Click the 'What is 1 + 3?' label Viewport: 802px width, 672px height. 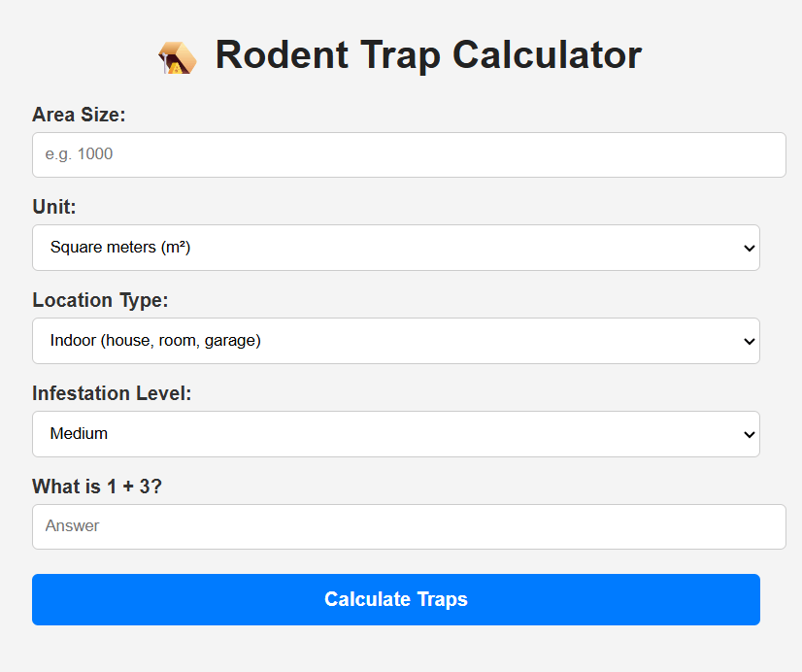(x=97, y=487)
